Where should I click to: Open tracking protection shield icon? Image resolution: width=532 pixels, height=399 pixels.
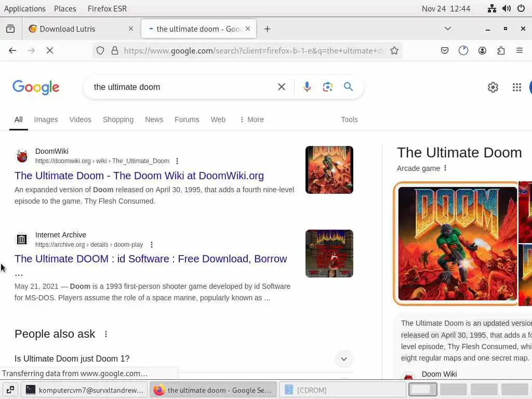point(100,50)
